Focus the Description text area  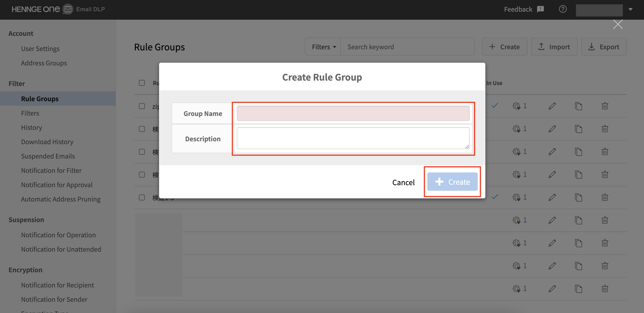coord(353,138)
